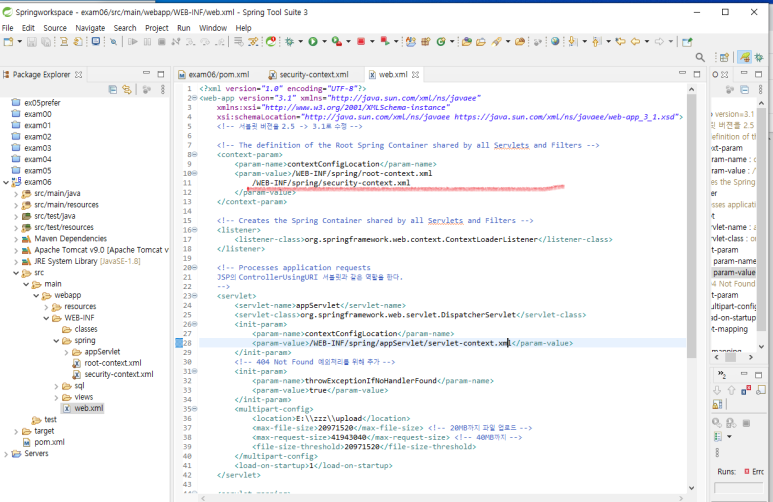The width and height of the screenshot is (773, 502).
Task: Place cursor on line 17 listener-class
Action: coord(422,240)
